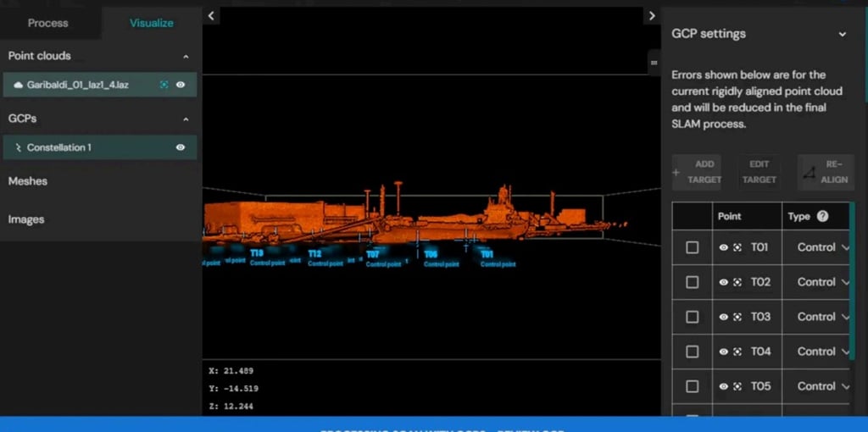Focus view on Garibaldi point cloud icon
The image size is (868, 432).
pos(164,85)
